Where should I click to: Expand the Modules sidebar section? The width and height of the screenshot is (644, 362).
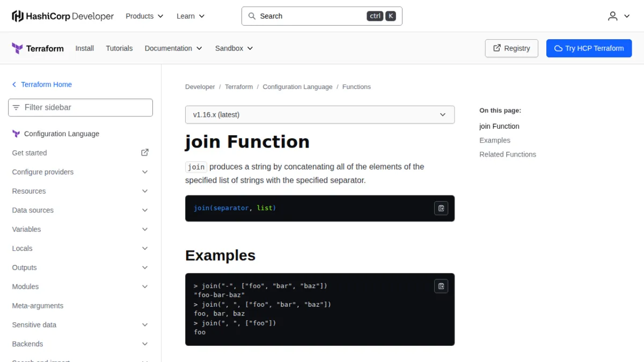[80, 287]
